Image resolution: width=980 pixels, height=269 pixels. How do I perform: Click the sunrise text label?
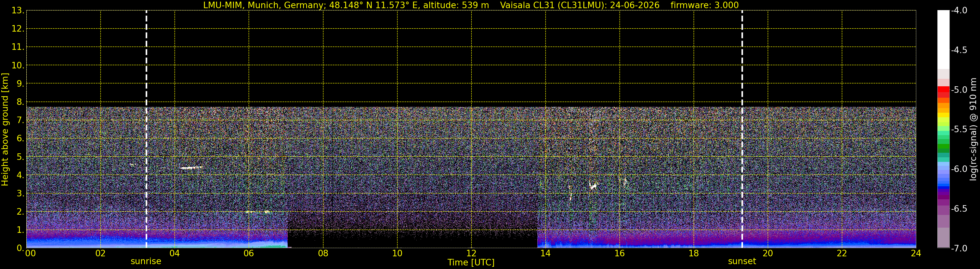[146, 262]
